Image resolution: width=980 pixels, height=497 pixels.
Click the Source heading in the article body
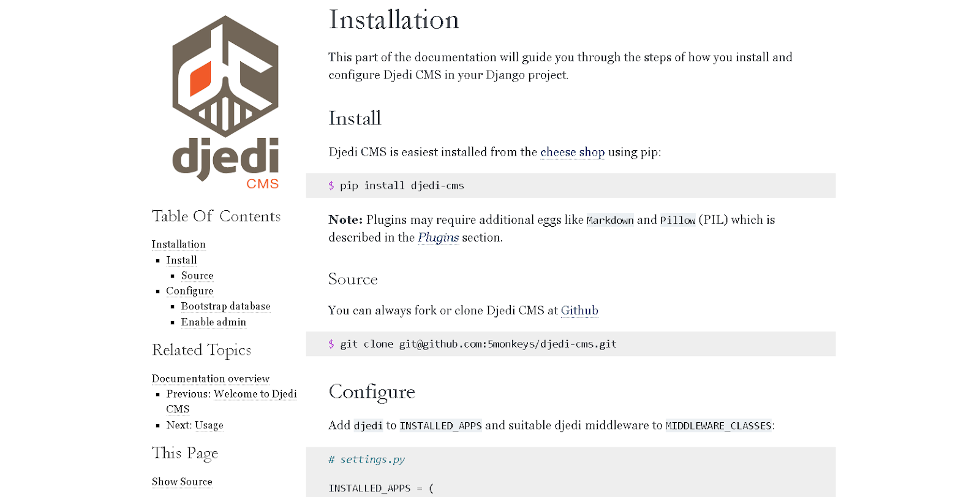tap(353, 279)
